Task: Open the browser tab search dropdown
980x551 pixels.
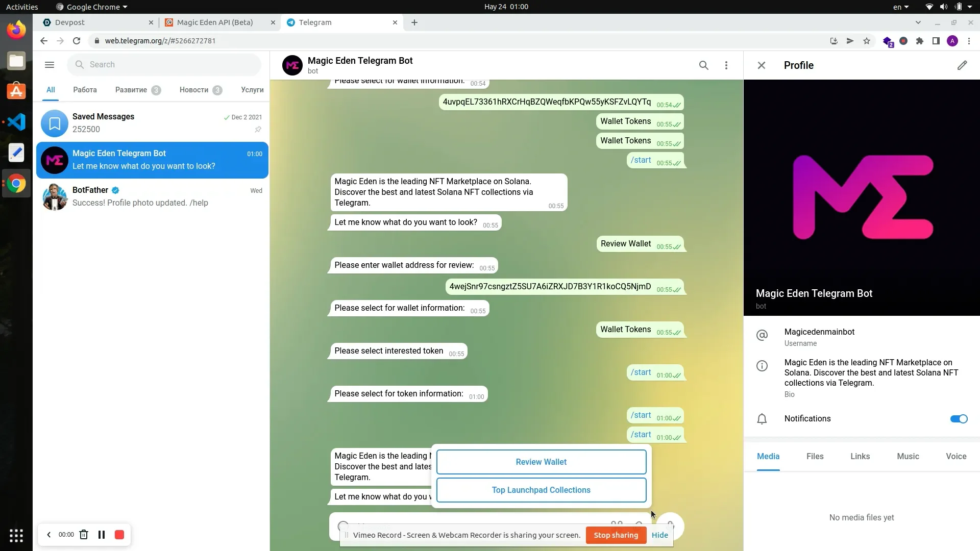Action: (918, 22)
